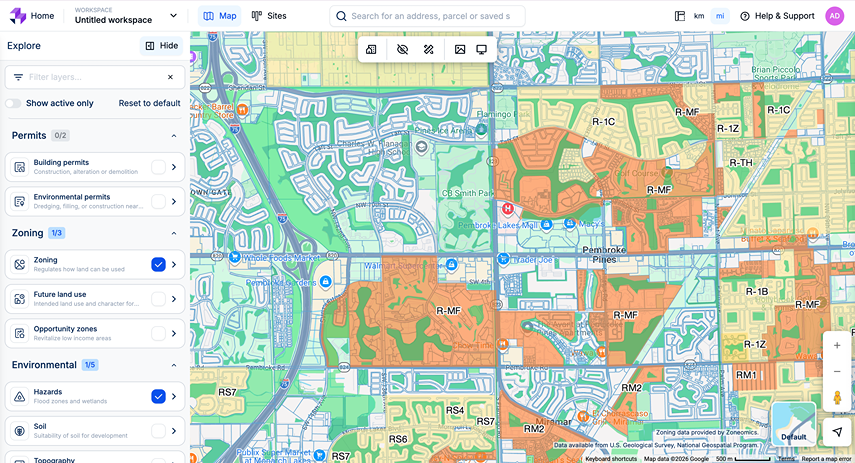Screen dimensions: 855x463
Task: Click the monitor presentation icon in map toolbar
Action: tap(482, 49)
